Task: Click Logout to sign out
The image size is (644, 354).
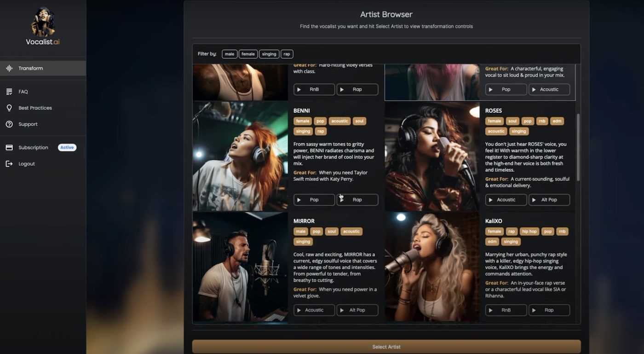Action: click(x=26, y=163)
